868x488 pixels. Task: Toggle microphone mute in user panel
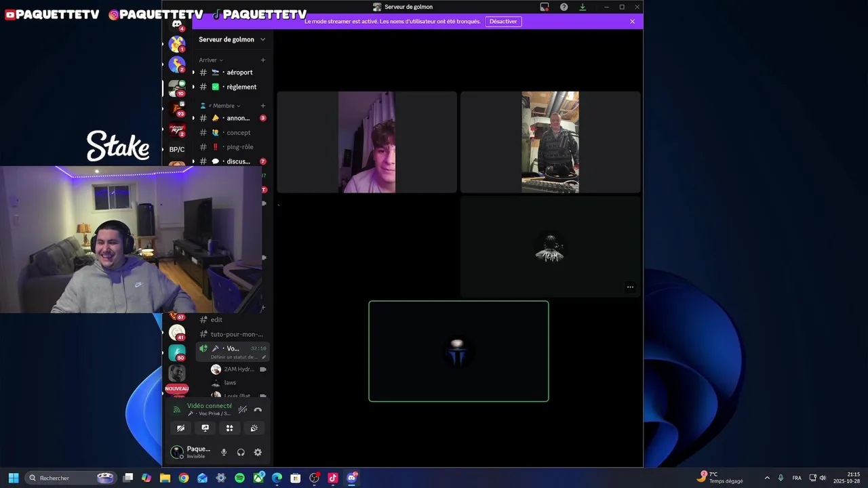[x=224, y=452]
